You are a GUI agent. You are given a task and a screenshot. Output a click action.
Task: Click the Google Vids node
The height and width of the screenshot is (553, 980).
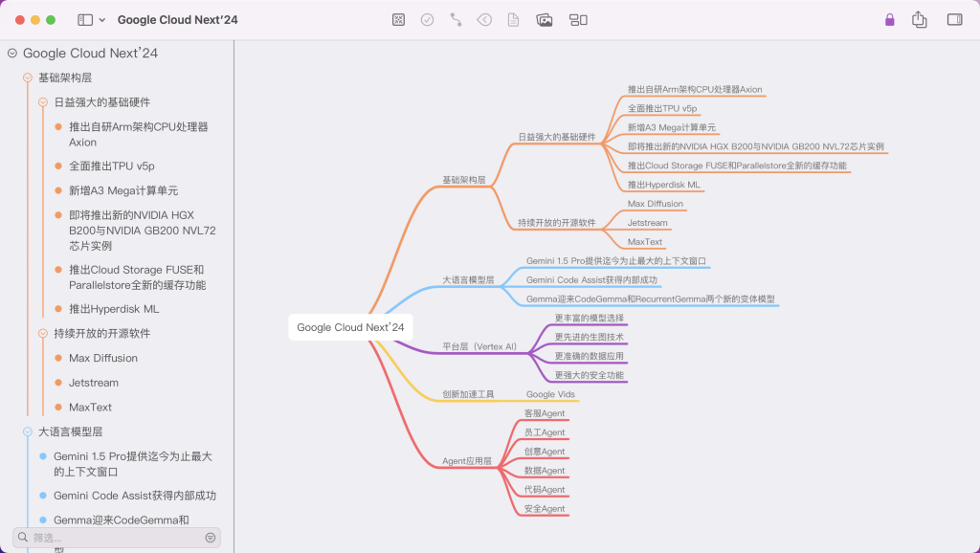[x=550, y=394]
